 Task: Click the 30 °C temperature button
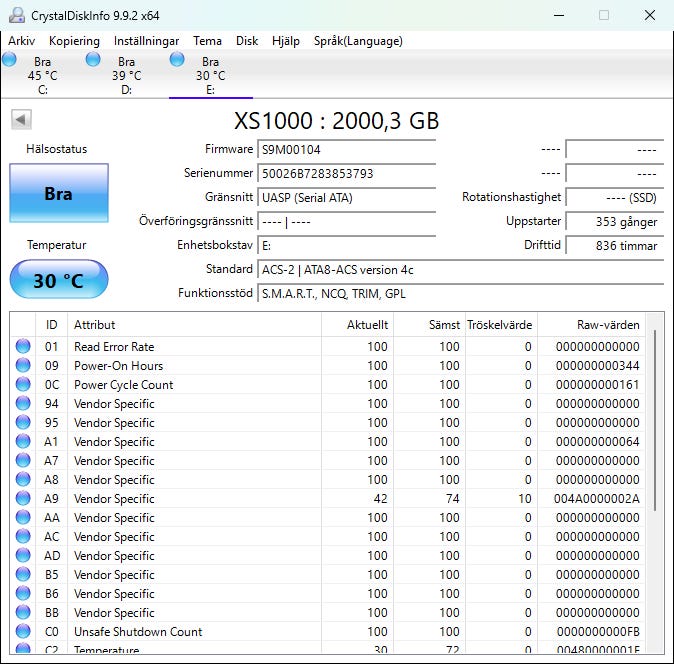[x=59, y=279]
